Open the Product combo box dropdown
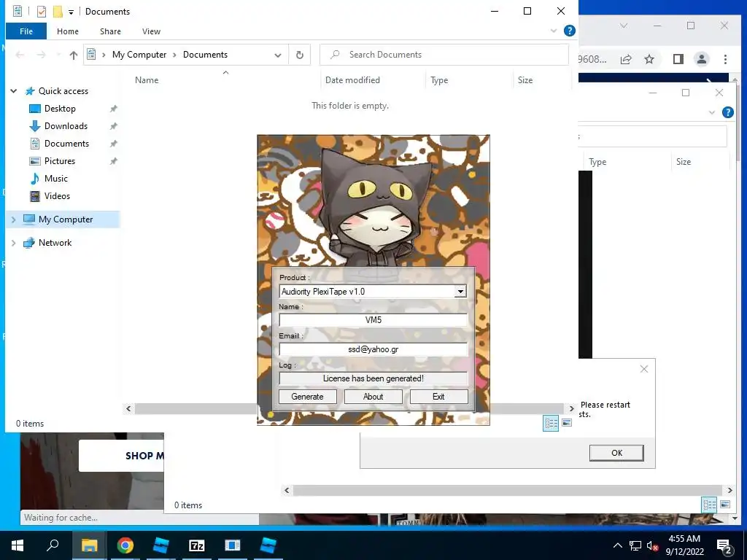 tap(460, 292)
